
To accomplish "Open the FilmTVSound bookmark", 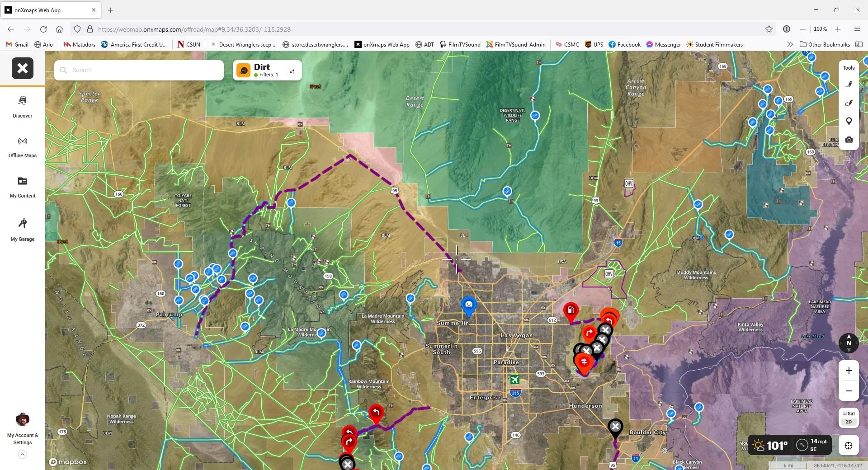I will (460, 44).
